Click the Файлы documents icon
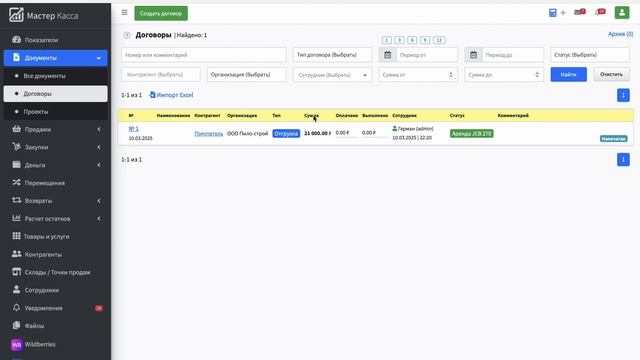The height and width of the screenshot is (360, 640). click(x=16, y=325)
